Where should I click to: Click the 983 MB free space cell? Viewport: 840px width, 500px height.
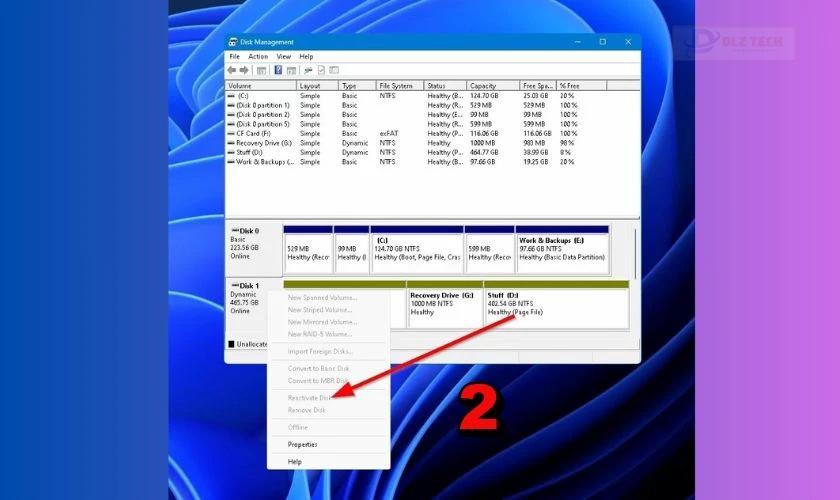tap(534, 143)
